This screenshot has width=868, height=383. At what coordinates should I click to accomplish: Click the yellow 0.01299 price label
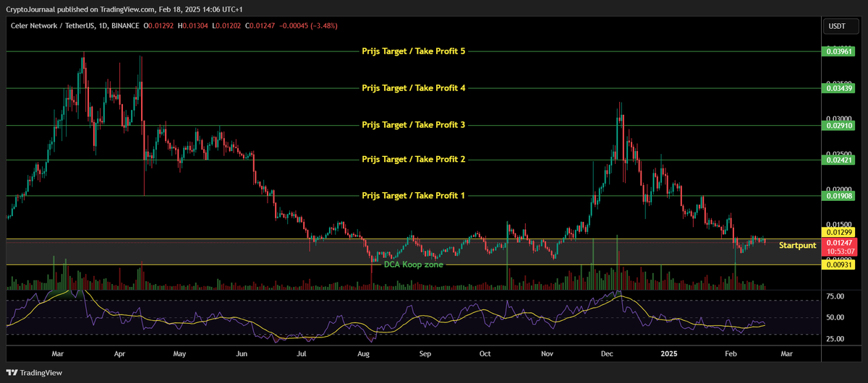[x=840, y=232]
